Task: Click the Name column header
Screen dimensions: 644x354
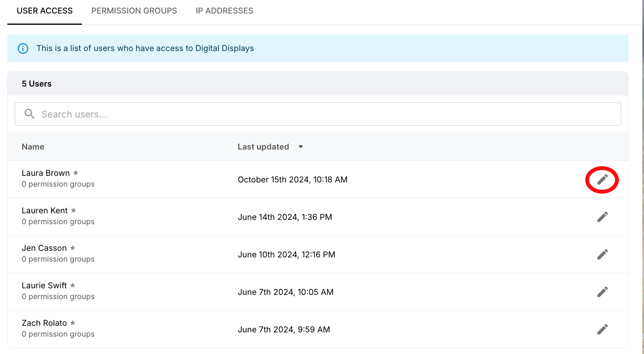Action: pos(33,147)
